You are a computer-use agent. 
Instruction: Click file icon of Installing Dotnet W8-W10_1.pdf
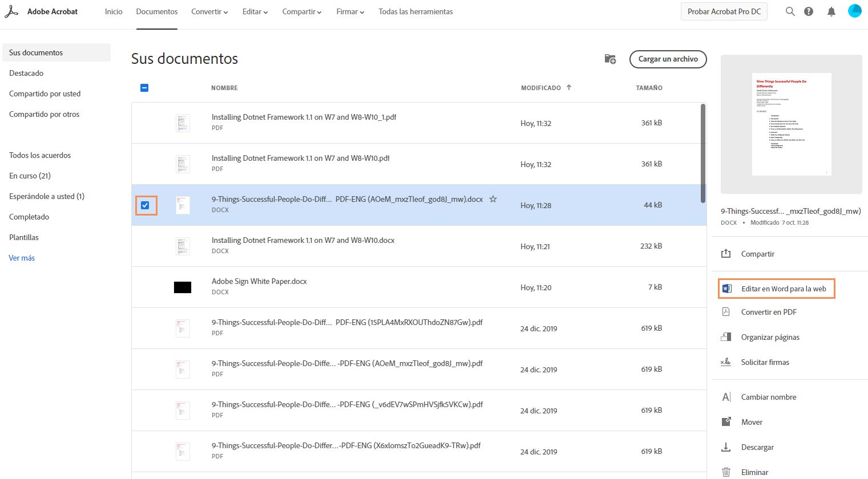pos(183,123)
